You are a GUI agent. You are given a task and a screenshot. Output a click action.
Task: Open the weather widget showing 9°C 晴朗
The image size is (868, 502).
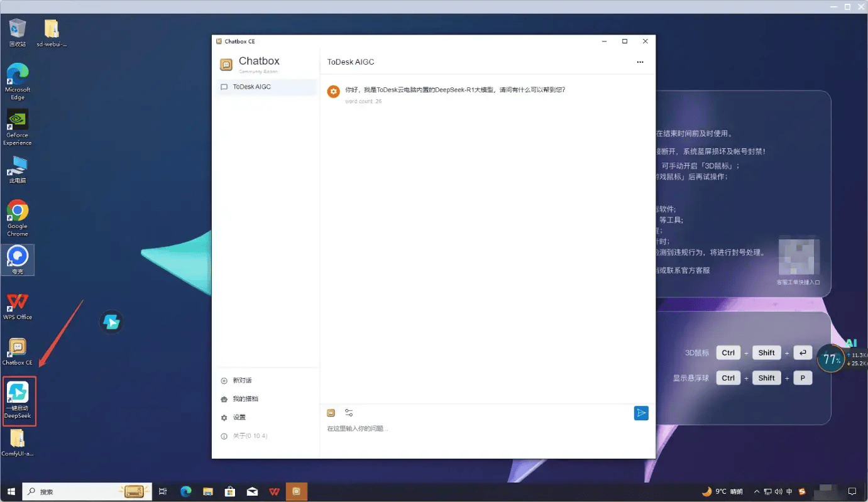722,491
